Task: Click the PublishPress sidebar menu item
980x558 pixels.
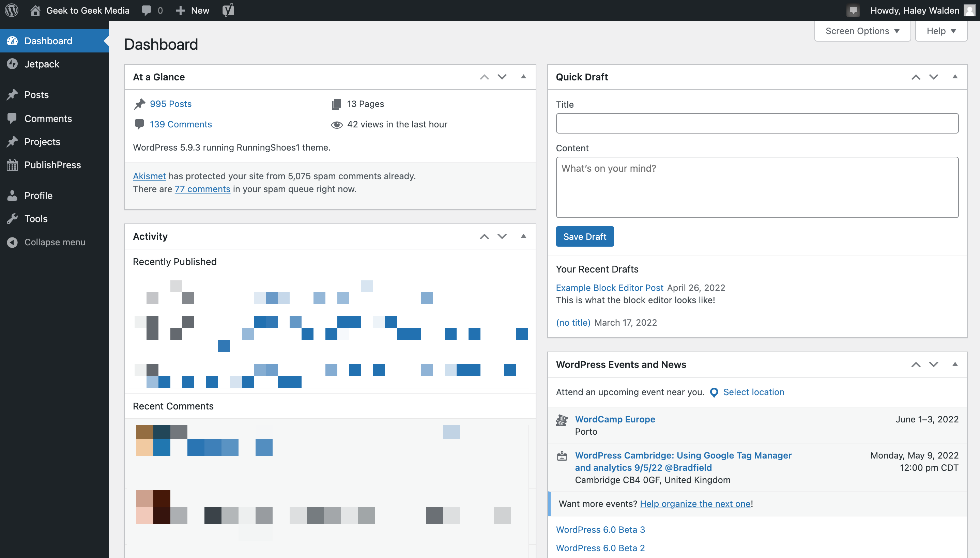Action: (52, 164)
